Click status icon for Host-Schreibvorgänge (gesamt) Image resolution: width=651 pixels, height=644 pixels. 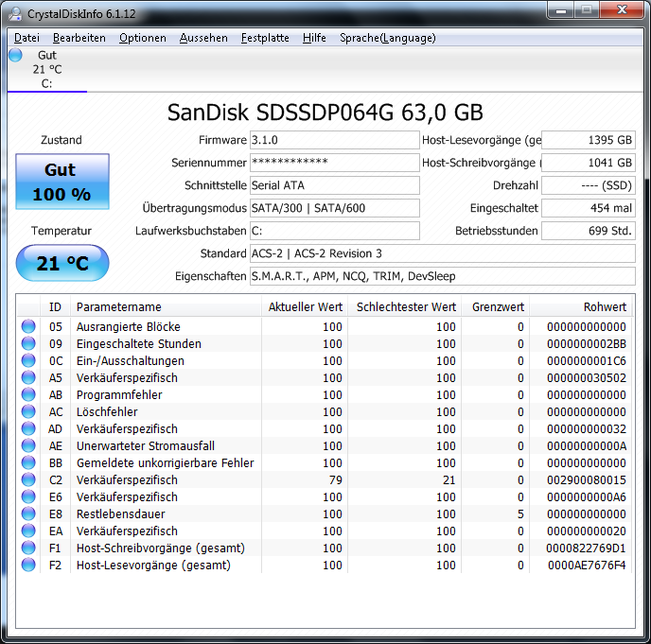[x=28, y=548]
